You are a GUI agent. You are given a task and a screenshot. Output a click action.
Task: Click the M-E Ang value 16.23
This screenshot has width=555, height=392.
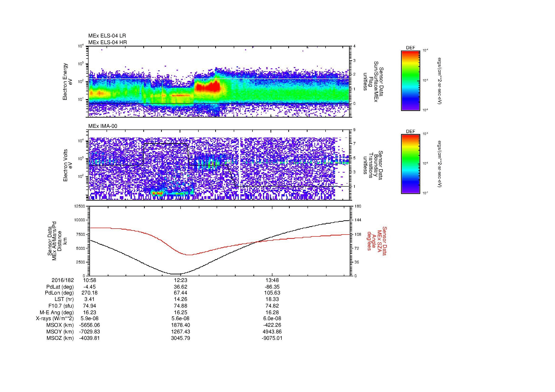89,313
